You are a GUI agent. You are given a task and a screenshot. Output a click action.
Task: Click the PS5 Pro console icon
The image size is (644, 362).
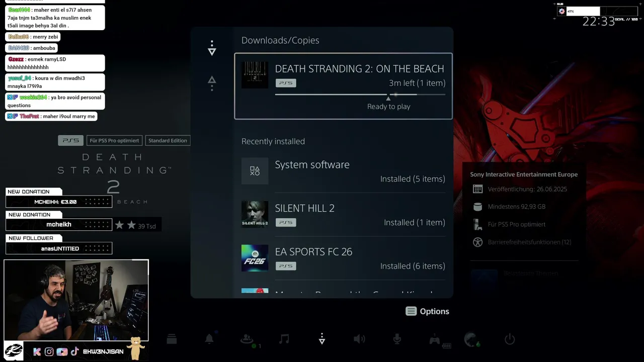click(x=477, y=224)
